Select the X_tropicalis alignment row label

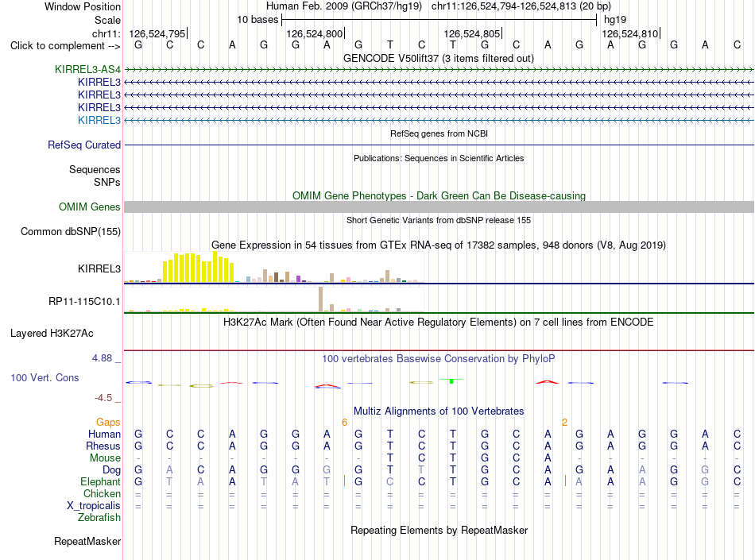pos(94,506)
